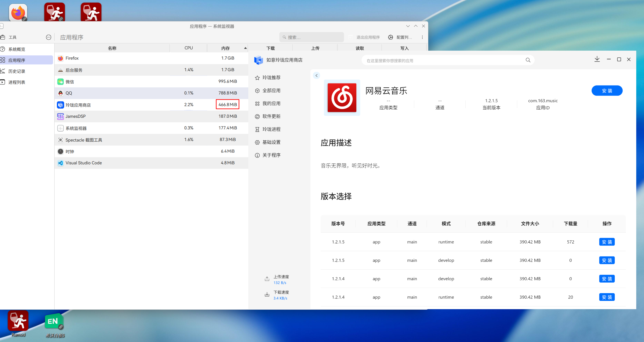Sort by the CPU column header
Viewport: 644px width, 342px height.
point(189,48)
